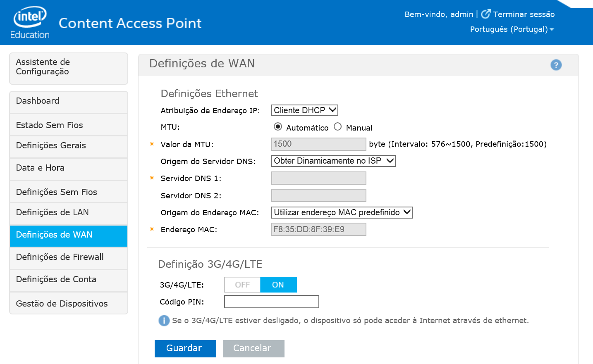
Task: Click the Content Access Point title
Action: point(130,23)
